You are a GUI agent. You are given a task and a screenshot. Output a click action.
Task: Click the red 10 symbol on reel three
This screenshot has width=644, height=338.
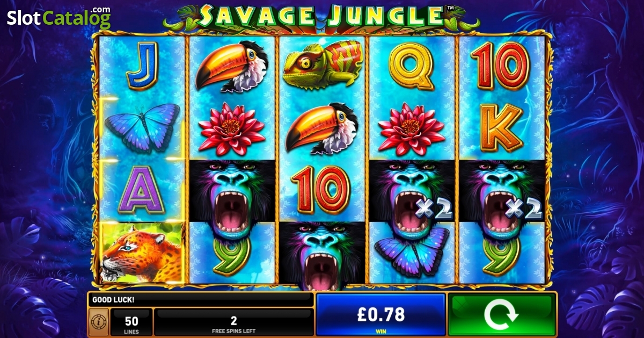(321, 190)
